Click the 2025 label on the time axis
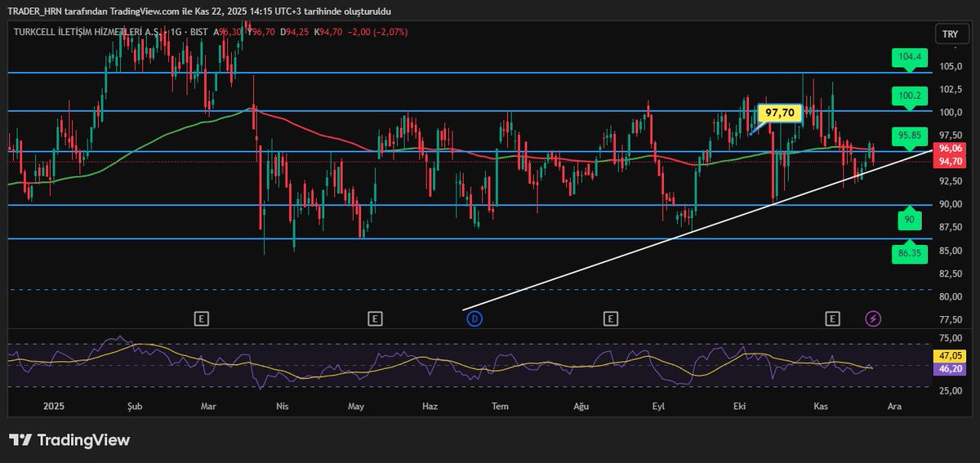Image resolution: width=980 pixels, height=463 pixels. click(53, 405)
